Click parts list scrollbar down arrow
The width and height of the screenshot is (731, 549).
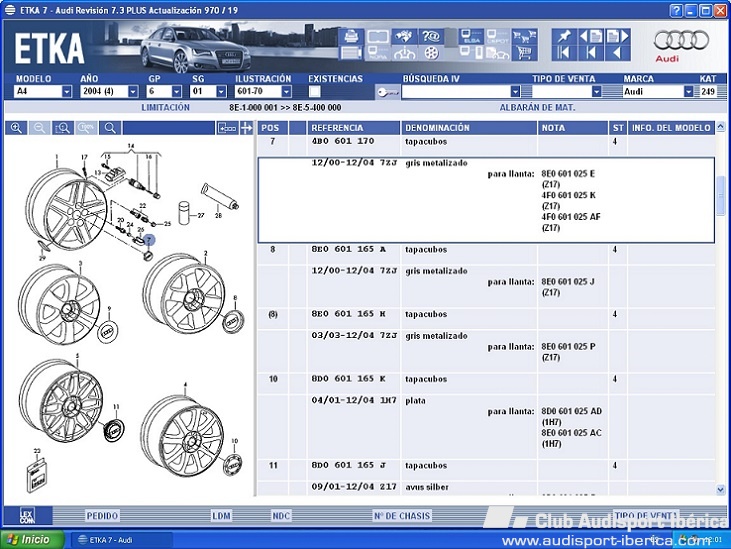(721, 489)
